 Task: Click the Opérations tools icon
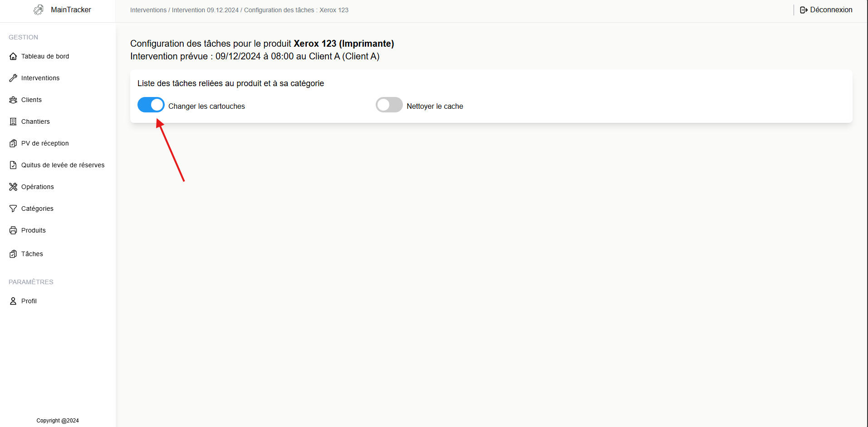(13, 187)
